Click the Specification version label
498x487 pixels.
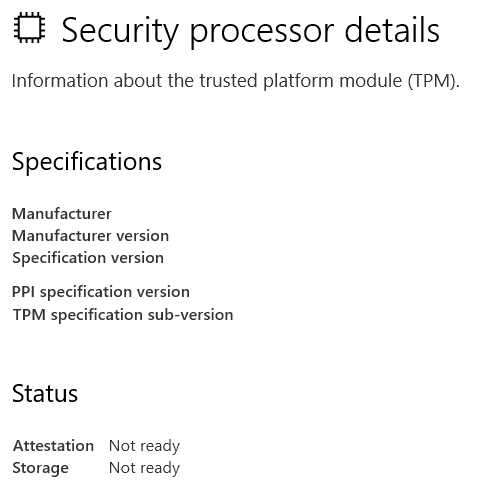click(x=88, y=258)
